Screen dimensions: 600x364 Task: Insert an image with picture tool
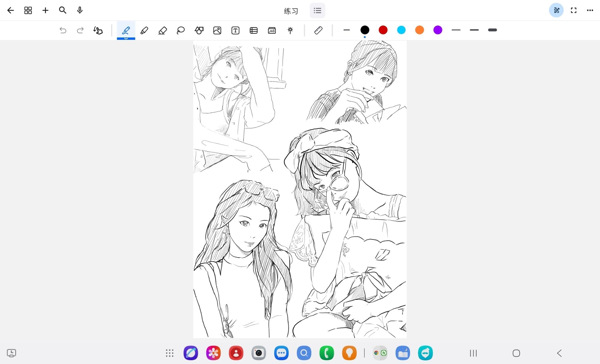217,30
